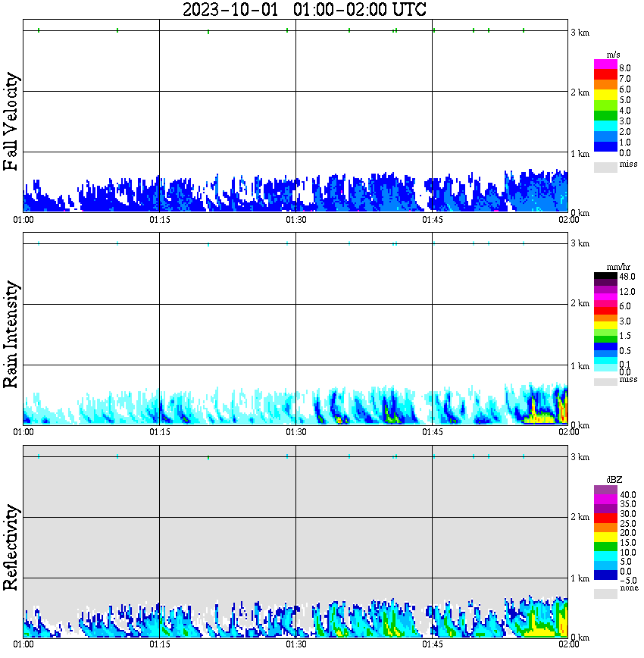Click the "Fall Velocity" vertical axis title
The width and height of the screenshot is (644, 658).
coord(11,121)
